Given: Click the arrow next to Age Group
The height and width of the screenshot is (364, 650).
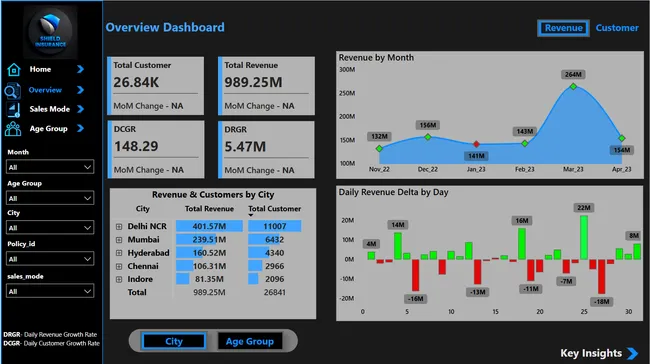Looking at the screenshot, I should pos(80,129).
